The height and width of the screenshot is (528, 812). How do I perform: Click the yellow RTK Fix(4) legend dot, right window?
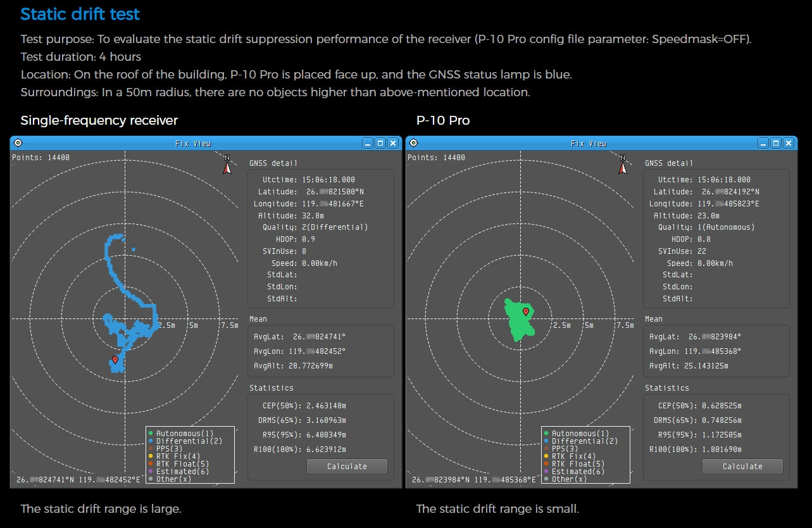[x=546, y=456]
